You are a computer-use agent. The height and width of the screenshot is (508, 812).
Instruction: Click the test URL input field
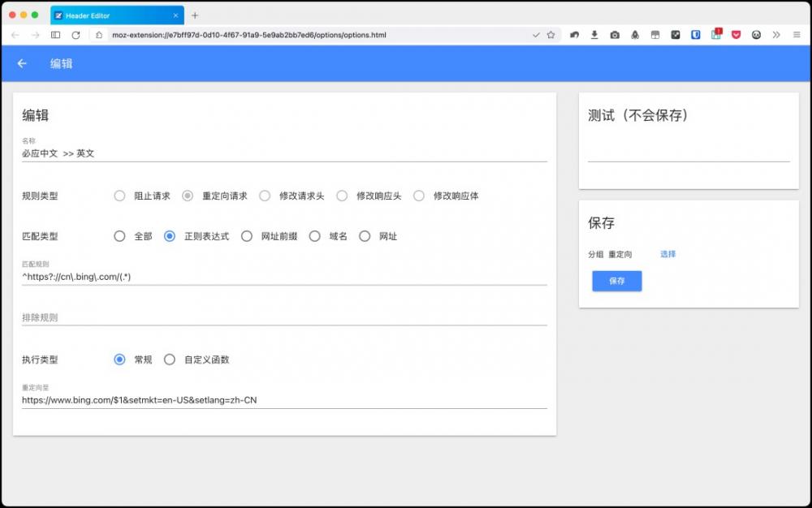pyautogui.click(x=689, y=153)
